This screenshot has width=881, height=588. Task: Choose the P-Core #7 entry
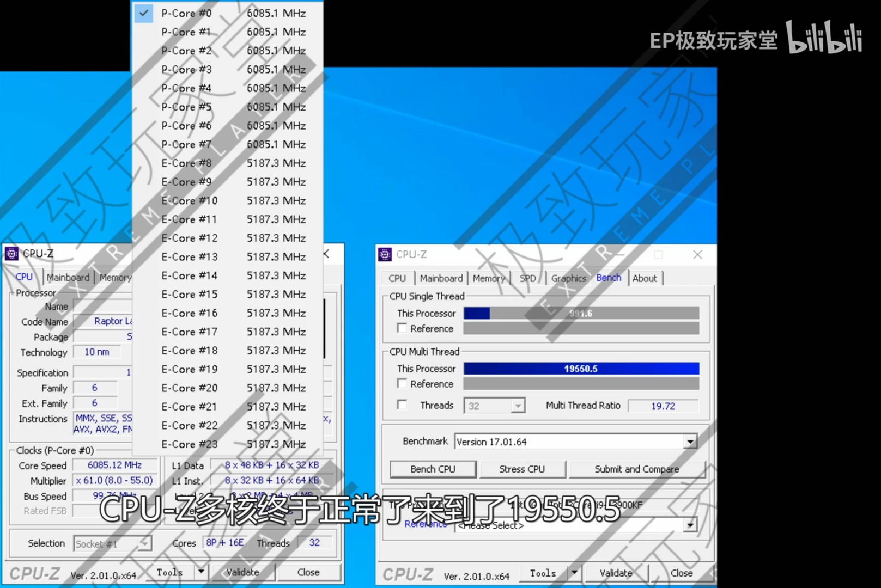228,145
